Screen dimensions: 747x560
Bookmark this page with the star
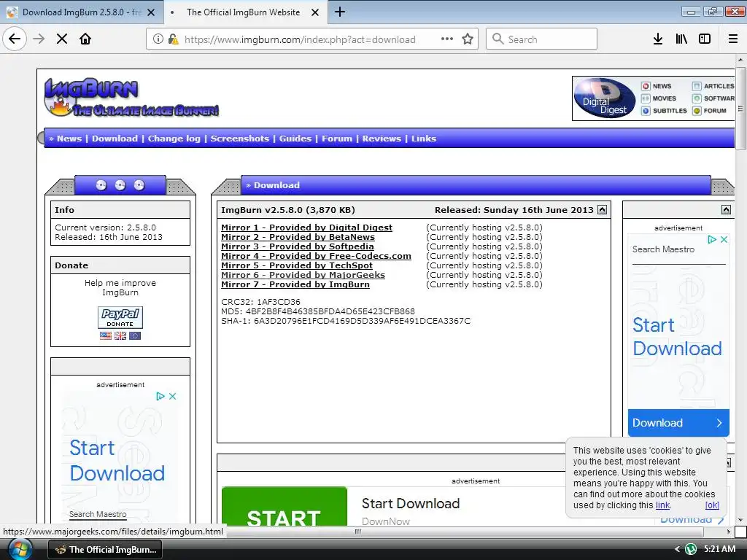coord(468,39)
